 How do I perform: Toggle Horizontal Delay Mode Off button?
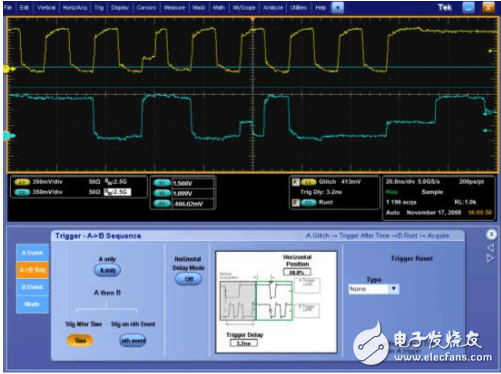coord(189,279)
